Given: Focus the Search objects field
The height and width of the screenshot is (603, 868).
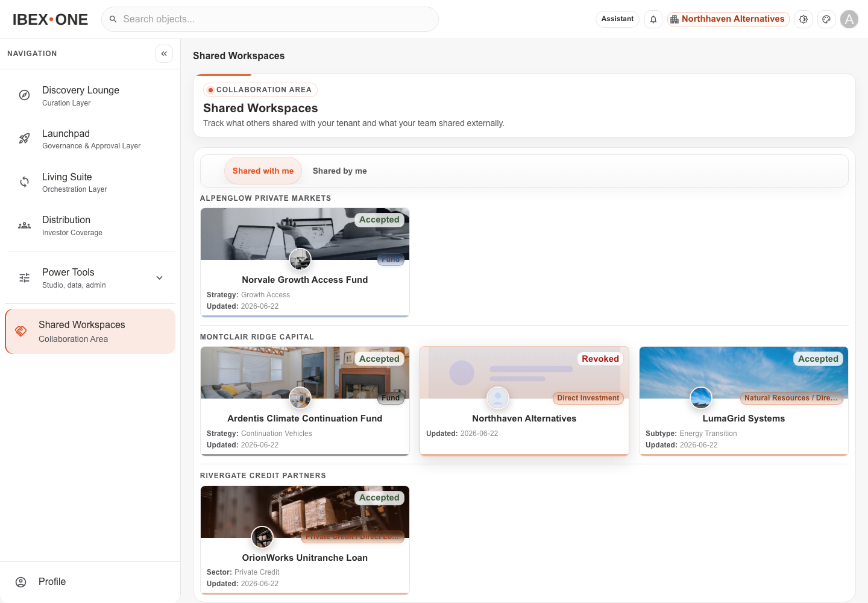Looking at the screenshot, I should pyautogui.click(x=270, y=19).
